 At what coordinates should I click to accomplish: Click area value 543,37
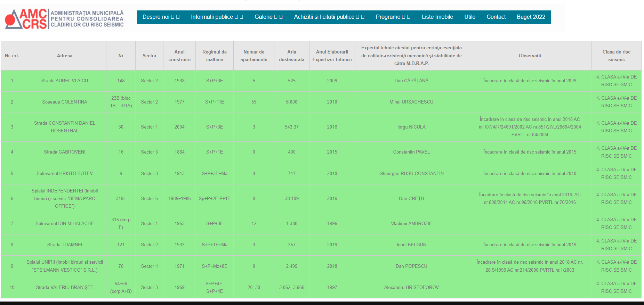pyautogui.click(x=292, y=127)
